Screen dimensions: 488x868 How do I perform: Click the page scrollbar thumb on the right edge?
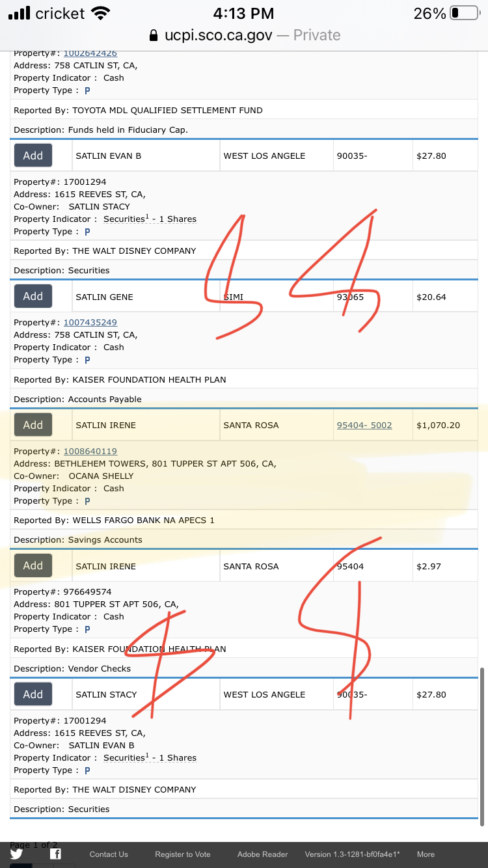pyautogui.click(x=482, y=748)
